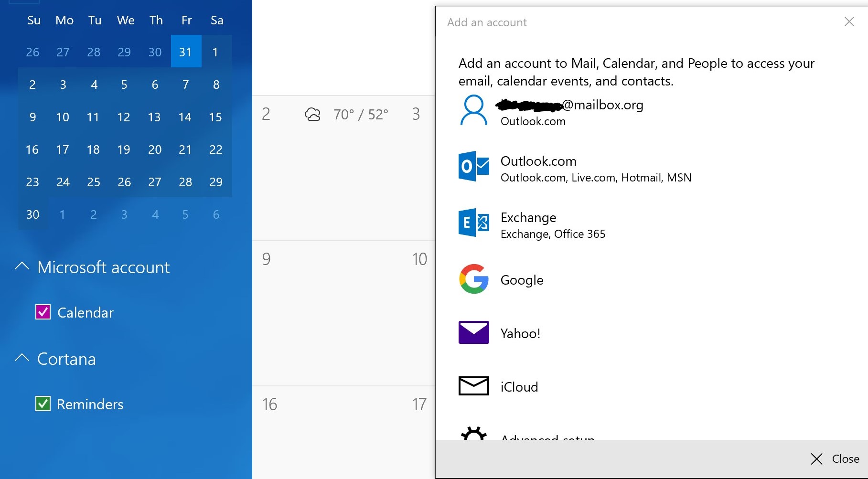Click the 70° / 52° weather forecast

[x=361, y=115]
